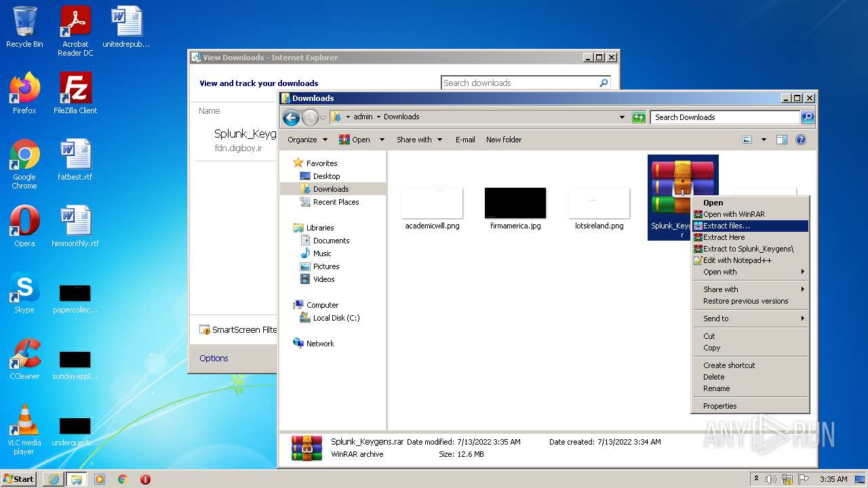Select Local Disk (C:) in sidebar
The image size is (868, 488).
336,318
